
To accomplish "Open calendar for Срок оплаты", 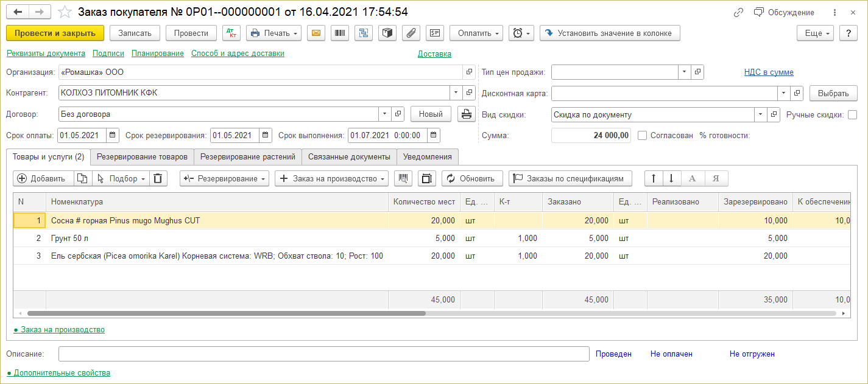I will [113, 135].
